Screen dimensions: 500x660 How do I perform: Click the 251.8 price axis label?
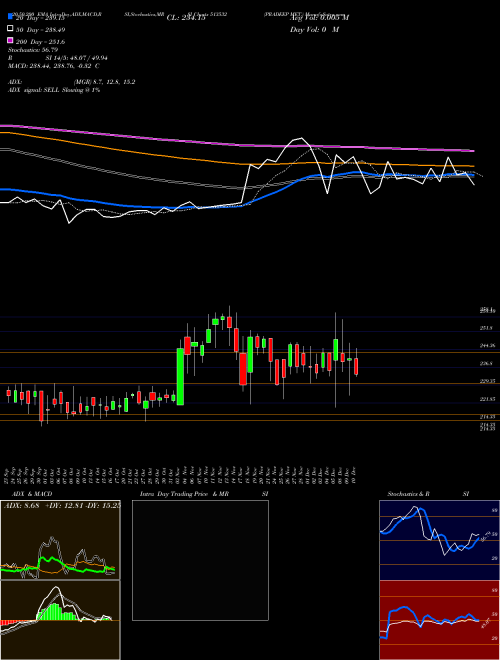(x=487, y=328)
